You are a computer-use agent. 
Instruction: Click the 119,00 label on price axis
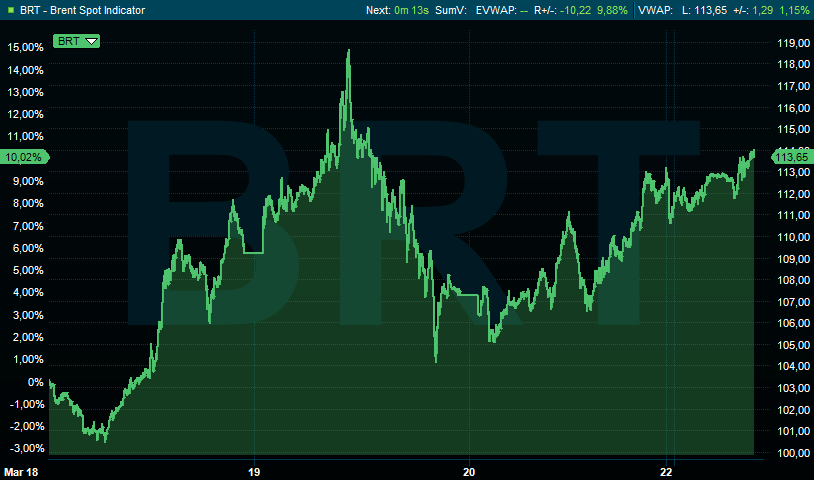(792, 43)
